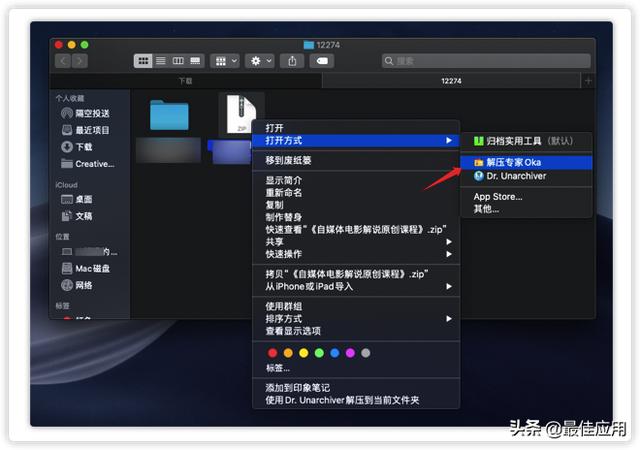This screenshot has width=640, height=450.
Task: Switch Finder to column view
Action: click(x=178, y=61)
